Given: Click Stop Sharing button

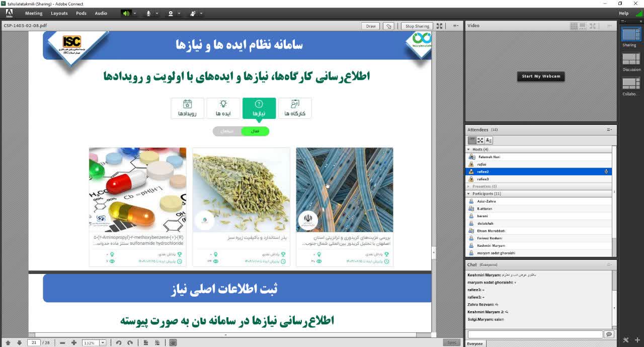Looking at the screenshot, I should click(x=417, y=26).
